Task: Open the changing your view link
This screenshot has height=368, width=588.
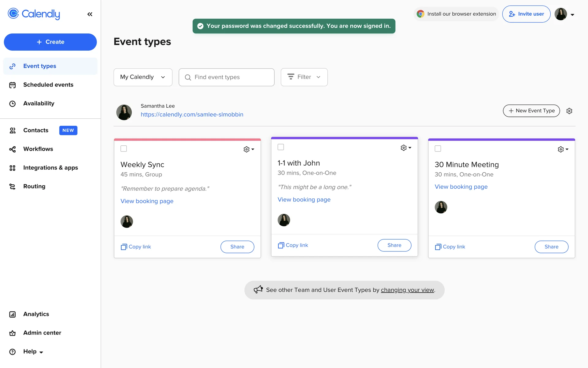Action: [x=407, y=290]
